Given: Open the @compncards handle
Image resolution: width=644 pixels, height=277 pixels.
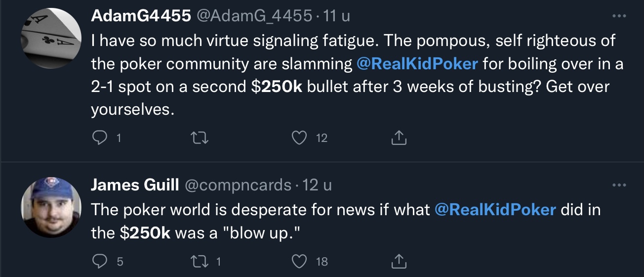Looking at the screenshot, I should point(238,185).
